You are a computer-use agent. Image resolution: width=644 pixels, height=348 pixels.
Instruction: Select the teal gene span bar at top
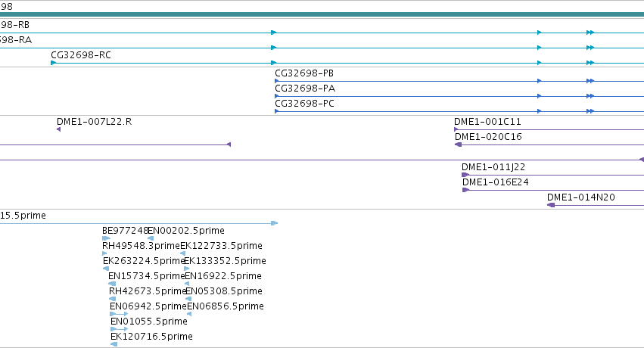point(322,14)
